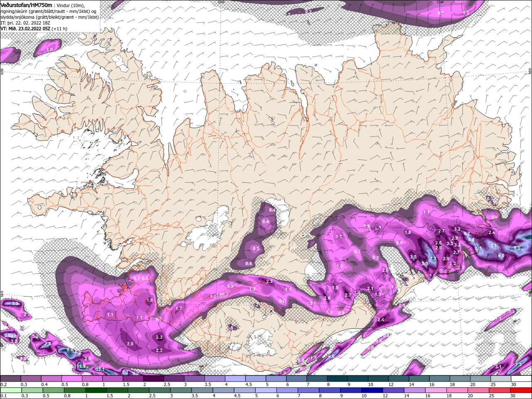Click the 2.2 precipitation value on the map
This screenshot has width=532, height=399.
pyautogui.click(x=159, y=350)
